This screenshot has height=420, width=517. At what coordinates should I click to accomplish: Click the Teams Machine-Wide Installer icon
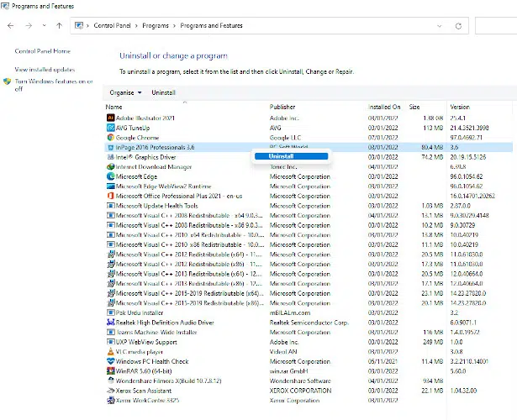(111, 332)
